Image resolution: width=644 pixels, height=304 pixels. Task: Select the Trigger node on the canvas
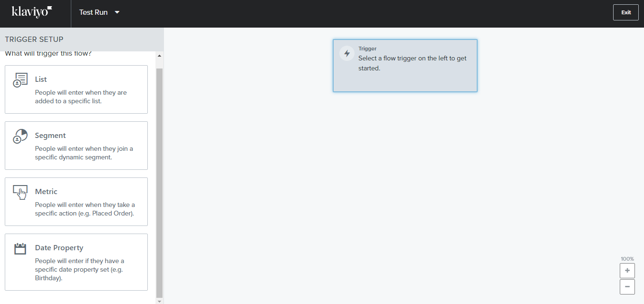(405, 65)
